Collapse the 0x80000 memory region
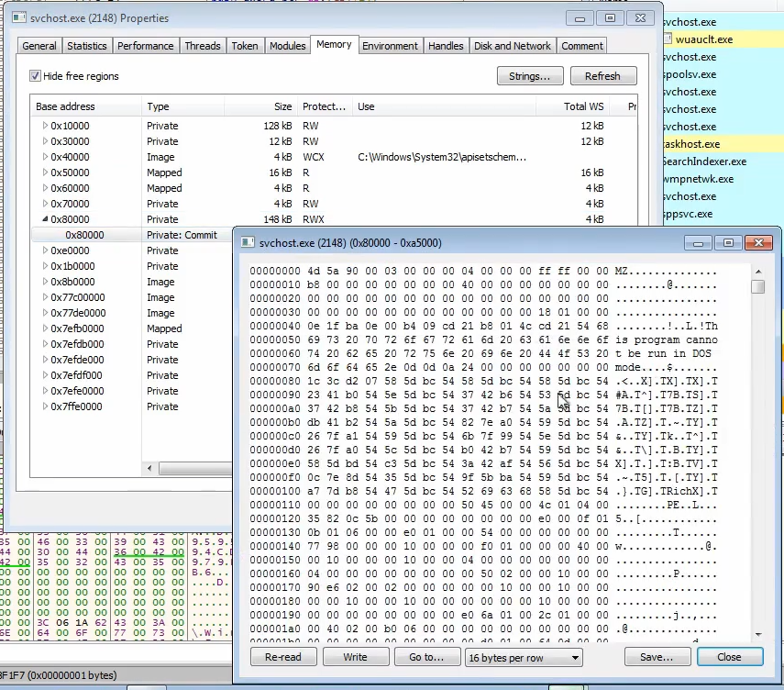 (45, 219)
